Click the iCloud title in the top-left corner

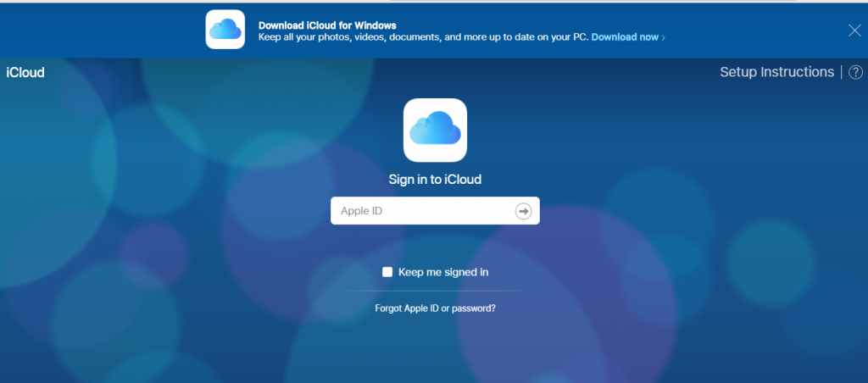[x=25, y=73]
